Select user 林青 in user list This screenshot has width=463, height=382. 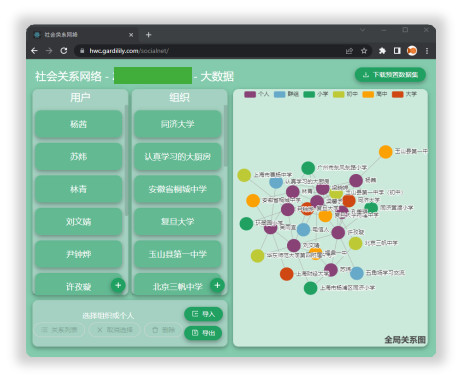tap(78, 189)
